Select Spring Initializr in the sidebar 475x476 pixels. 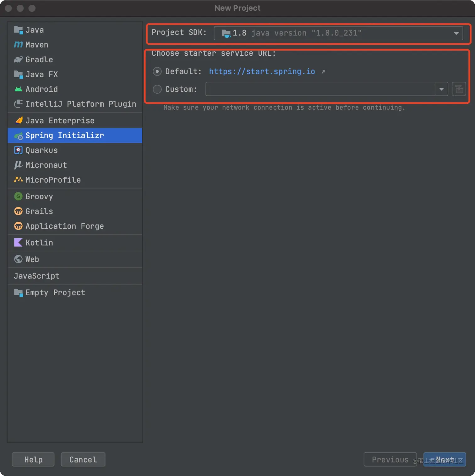64,135
